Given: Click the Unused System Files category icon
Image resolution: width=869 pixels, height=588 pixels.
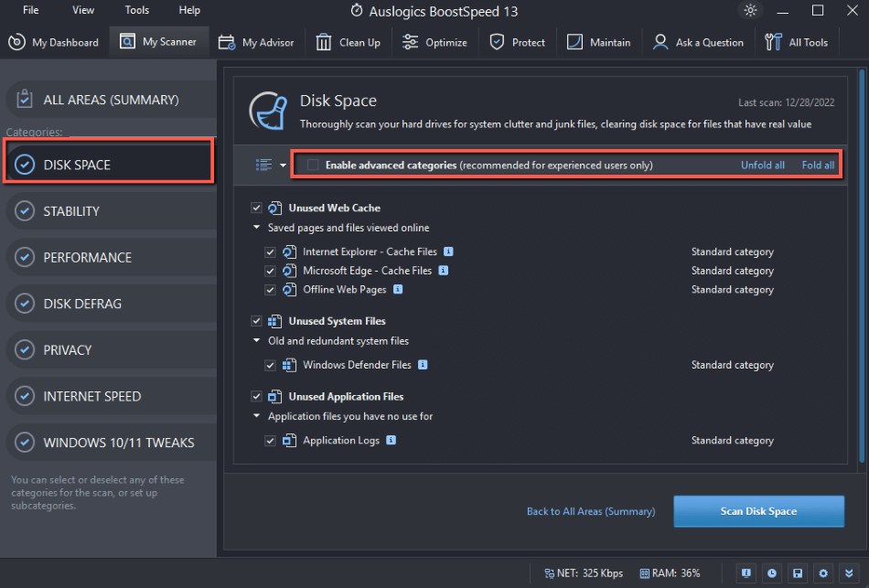Looking at the screenshot, I should (275, 321).
